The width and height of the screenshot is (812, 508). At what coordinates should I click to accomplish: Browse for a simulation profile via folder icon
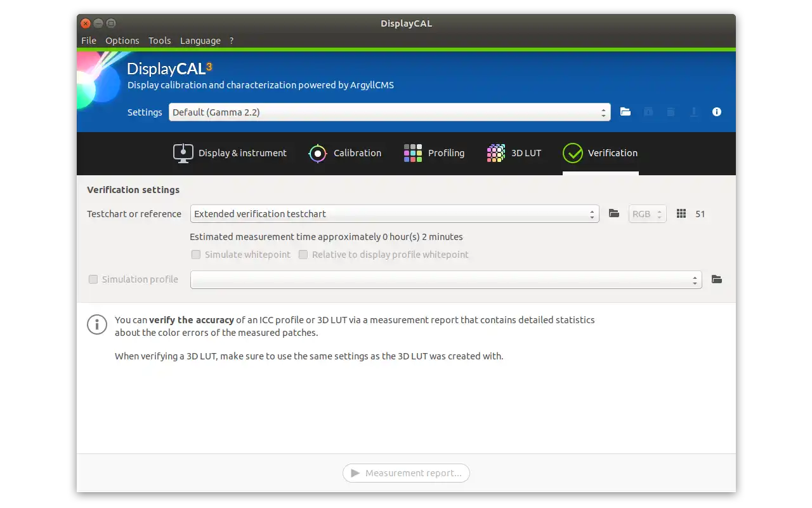(x=717, y=279)
